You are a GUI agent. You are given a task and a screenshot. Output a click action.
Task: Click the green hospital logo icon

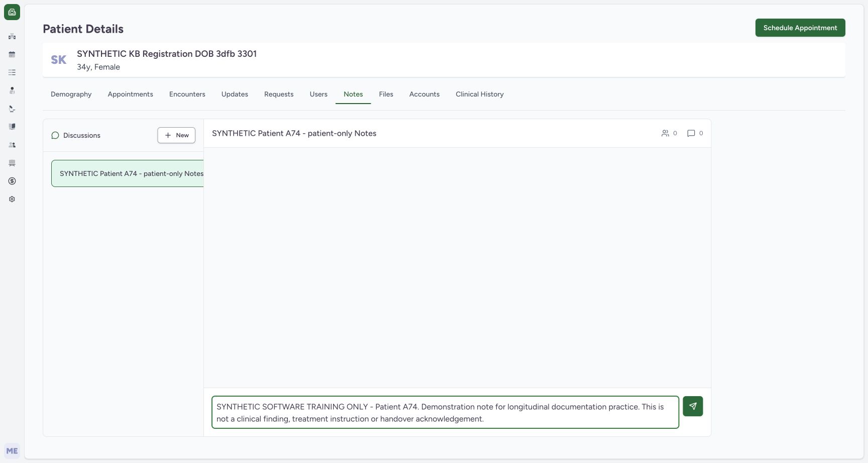[12, 12]
